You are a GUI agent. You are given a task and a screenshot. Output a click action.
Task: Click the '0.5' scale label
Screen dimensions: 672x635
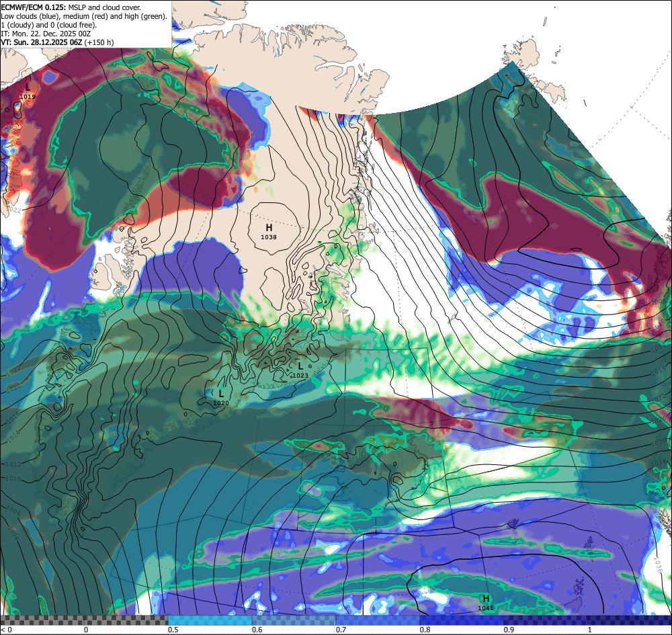coord(173,630)
